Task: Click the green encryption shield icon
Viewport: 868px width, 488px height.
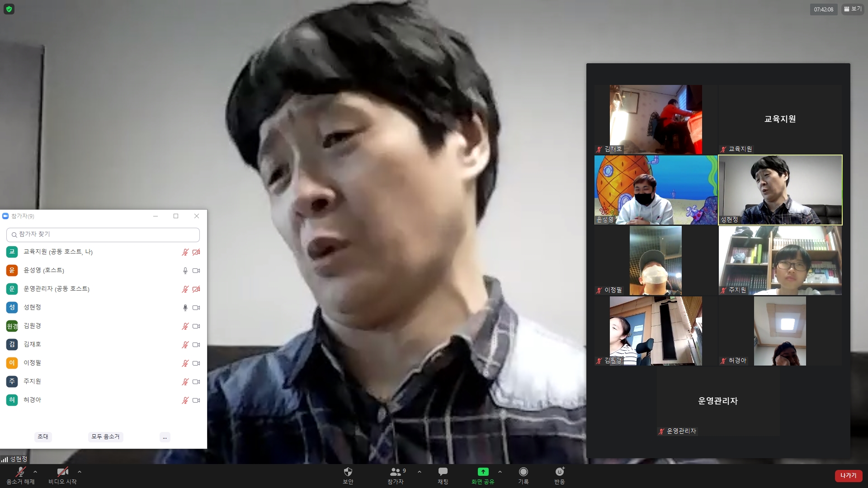Action: pos(9,9)
